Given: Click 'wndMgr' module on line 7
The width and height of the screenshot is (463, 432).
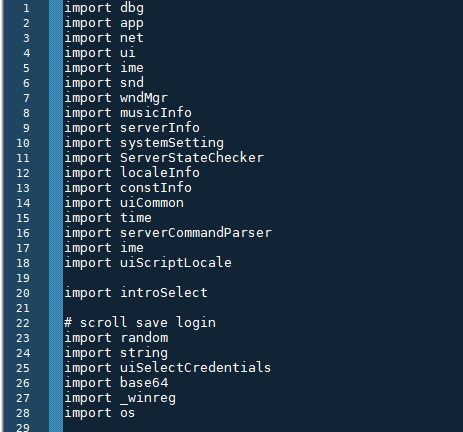Looking at the screenshot, I should 144,98.
